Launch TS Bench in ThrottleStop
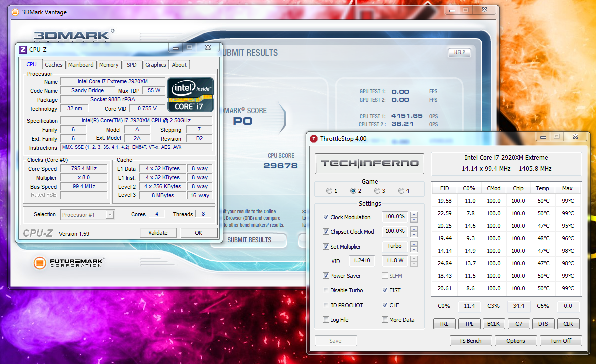This screenshot has width=596, height=364. pos(471,341)
